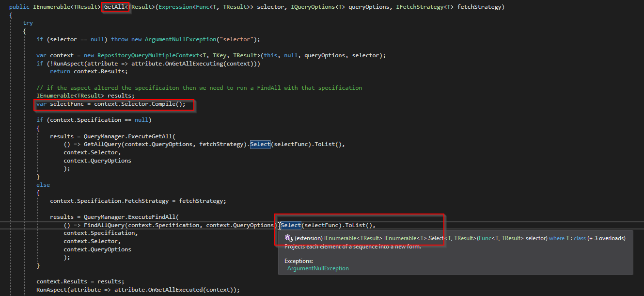Select the highlighted Select after GetAllQuery call
The image size is (644, 296).
pos(260,144)
